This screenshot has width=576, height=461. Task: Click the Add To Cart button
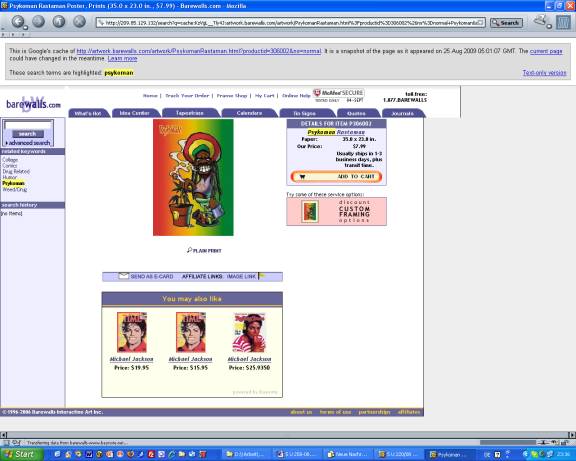[x=336, y=177]
